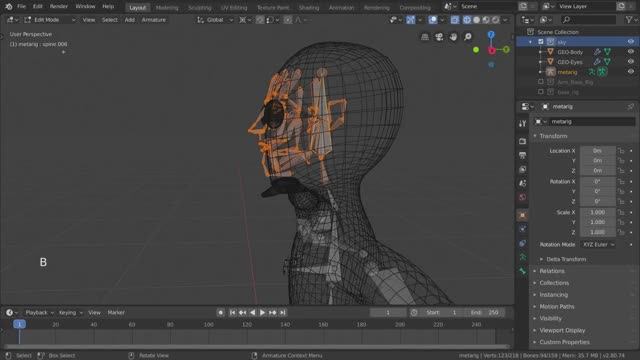Open the File menu
Image resolution: width=640 pixels, height=360 pixels.
click(22, 7)
